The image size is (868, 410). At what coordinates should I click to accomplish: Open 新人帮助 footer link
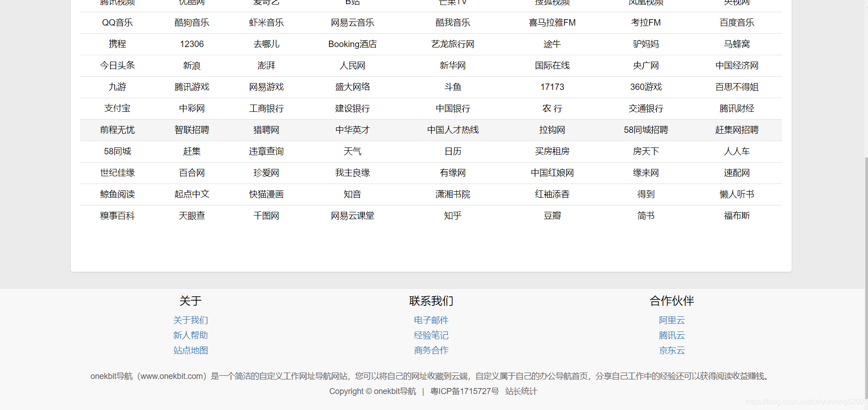[191, 336]
